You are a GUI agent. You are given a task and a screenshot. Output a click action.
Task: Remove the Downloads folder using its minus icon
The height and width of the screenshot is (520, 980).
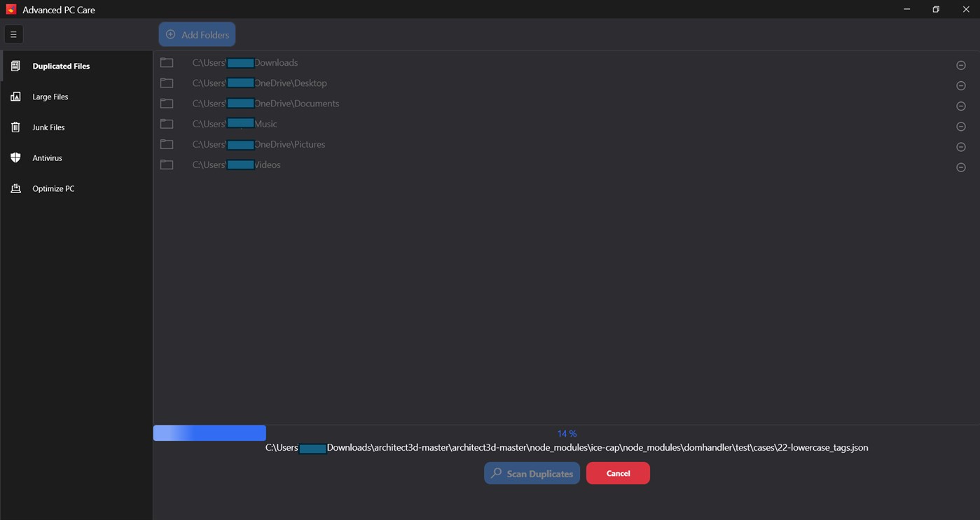click(960, 64)
